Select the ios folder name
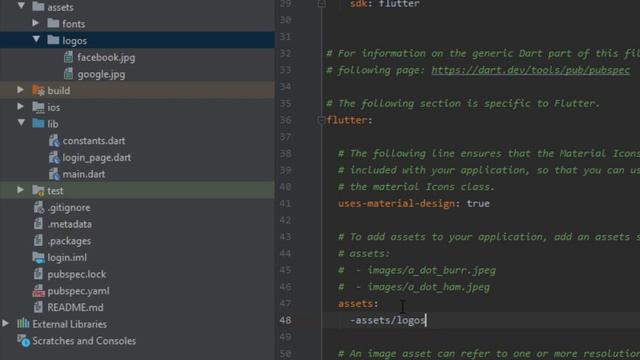640x360 pixels. (54, 107)
